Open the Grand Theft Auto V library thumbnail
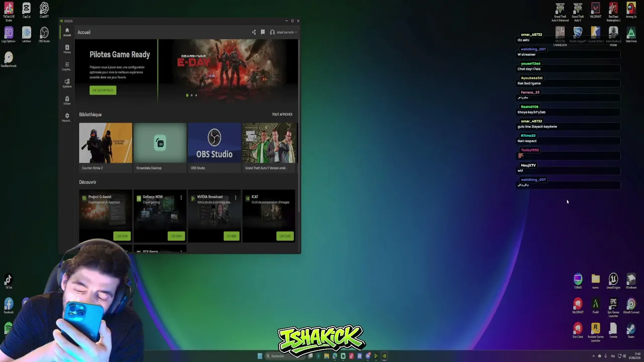The width and height of the screenshot is (644, 362). coord(269,143)
